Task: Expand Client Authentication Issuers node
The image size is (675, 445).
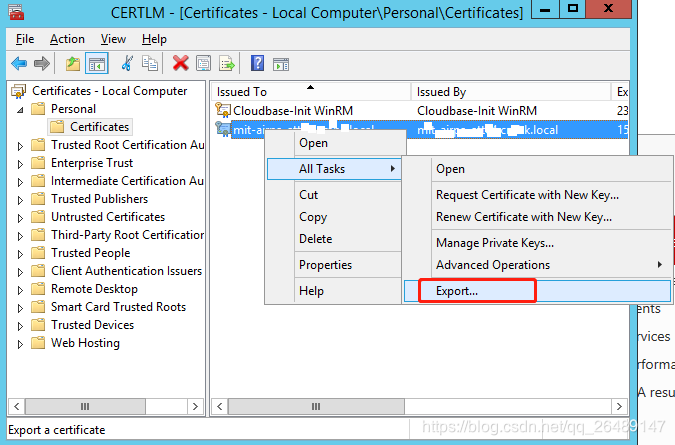Action: coord(20,272)
